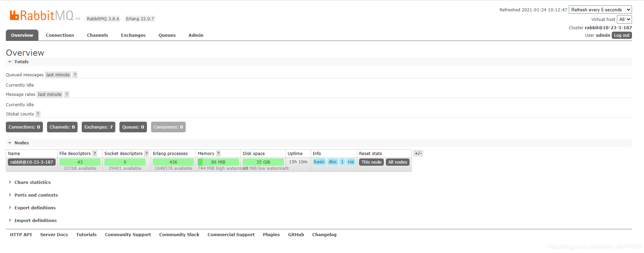This screenshot has width=644, height=253.
Task: Click Exchanges: 7 count button
Action: 99,127
